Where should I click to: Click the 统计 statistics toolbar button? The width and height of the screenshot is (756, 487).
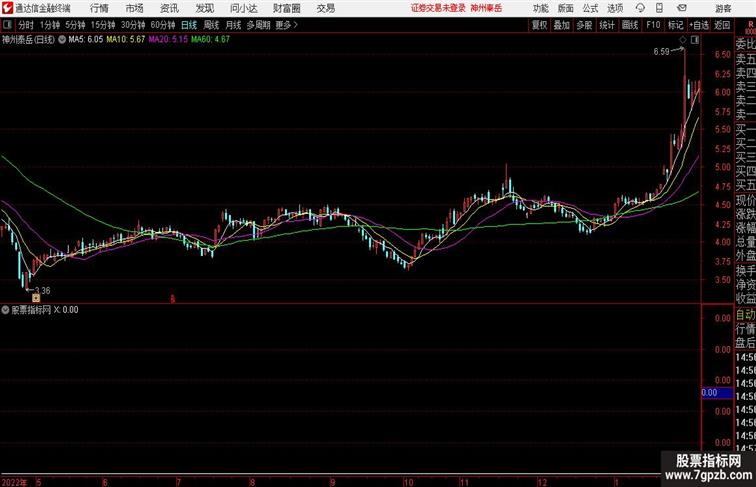(x=607, y=25)
